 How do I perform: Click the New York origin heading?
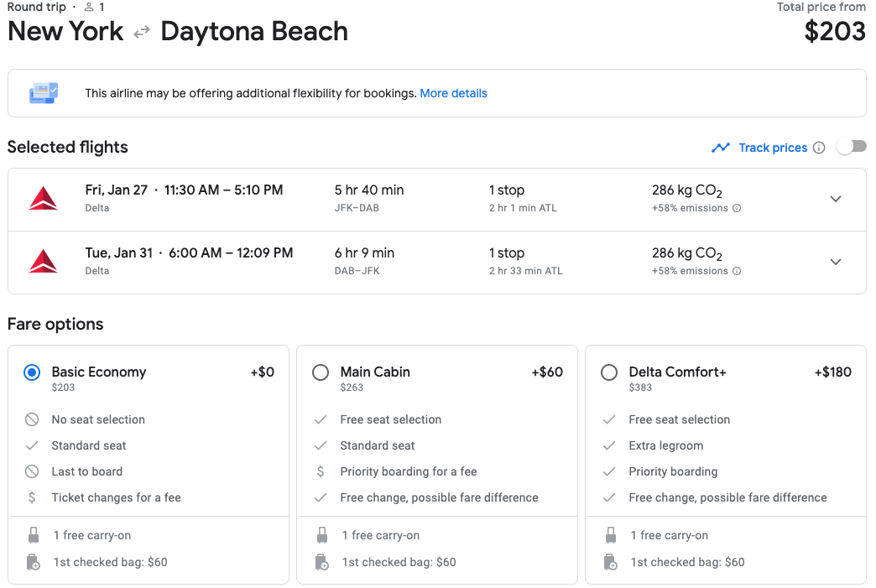(x=65, y=31)
